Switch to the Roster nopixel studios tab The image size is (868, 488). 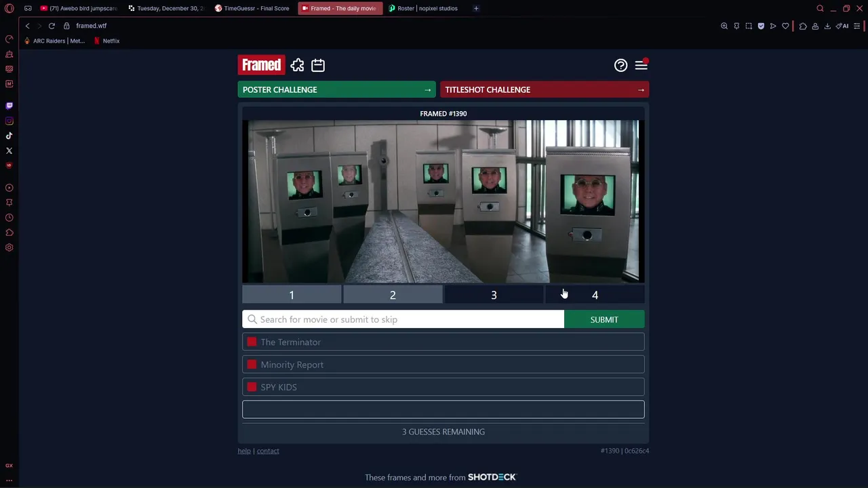pos(424,8)
